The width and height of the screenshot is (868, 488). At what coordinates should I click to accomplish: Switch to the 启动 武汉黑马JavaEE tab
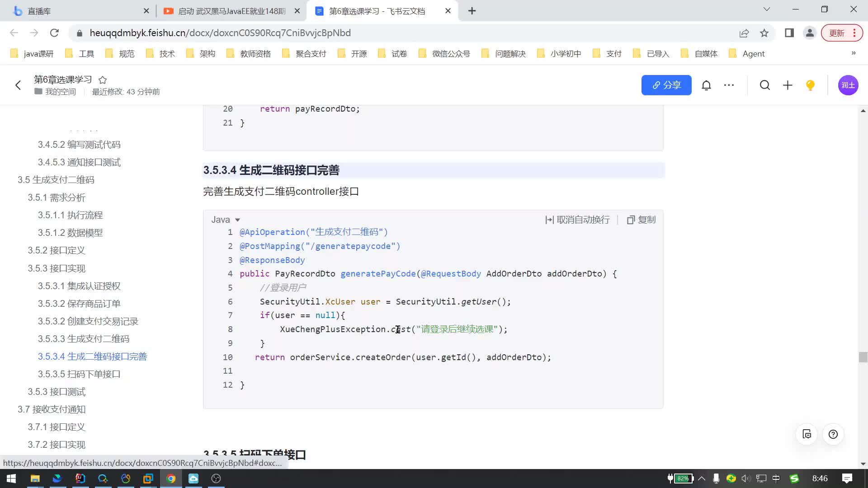(x=231, y=11)
